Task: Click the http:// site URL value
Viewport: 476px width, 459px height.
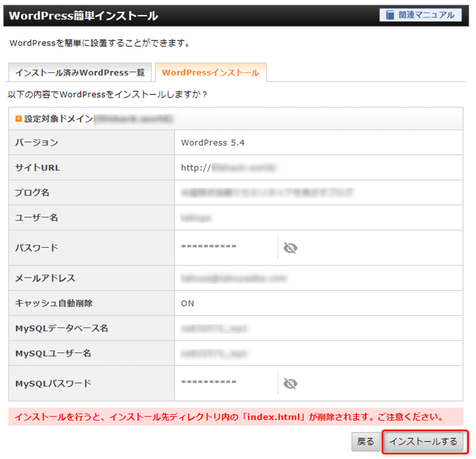Action: click(x=228, y=167)
